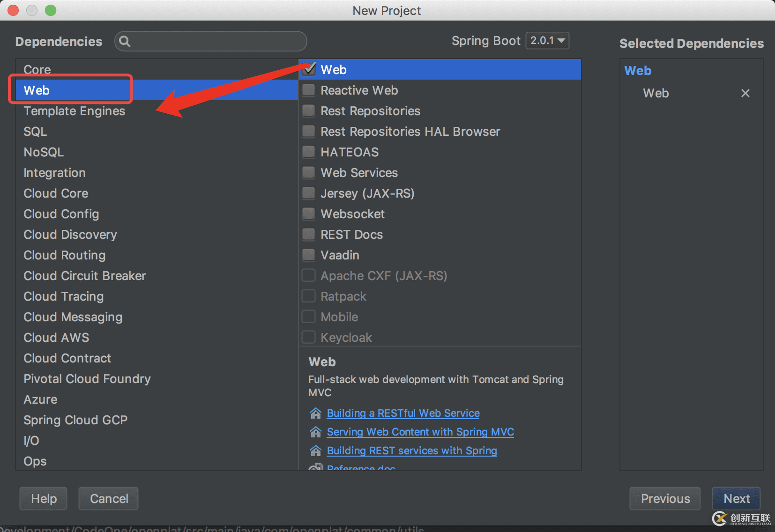Click the Reference doc icon
Screen dimensions: 775x532
tap(316, 467)
